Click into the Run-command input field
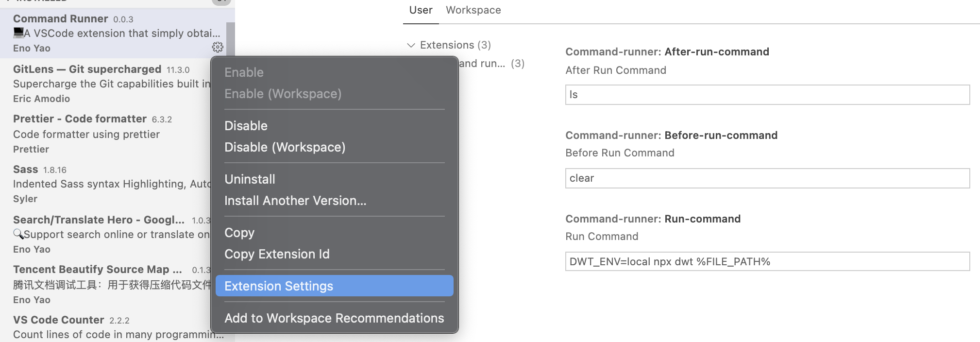This screenshot has height=342, width=980. pyautogui.click(x=767, y=262)
